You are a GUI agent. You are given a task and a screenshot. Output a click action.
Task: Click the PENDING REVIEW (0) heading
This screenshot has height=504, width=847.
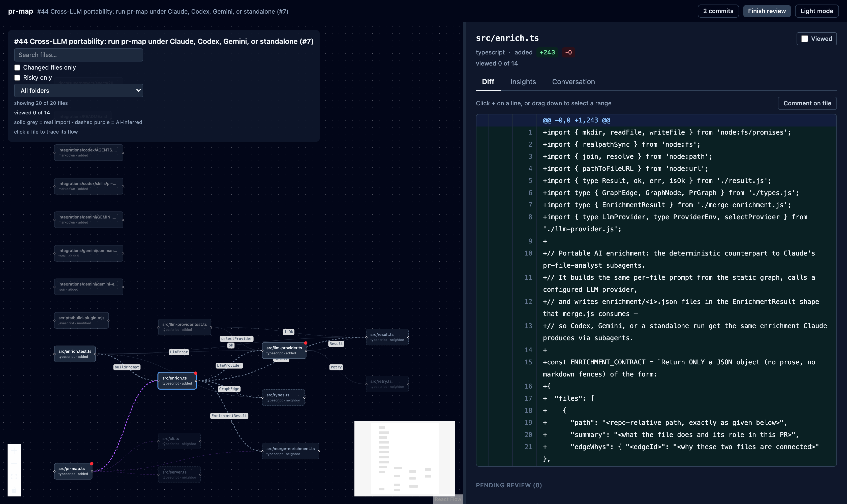509,485
